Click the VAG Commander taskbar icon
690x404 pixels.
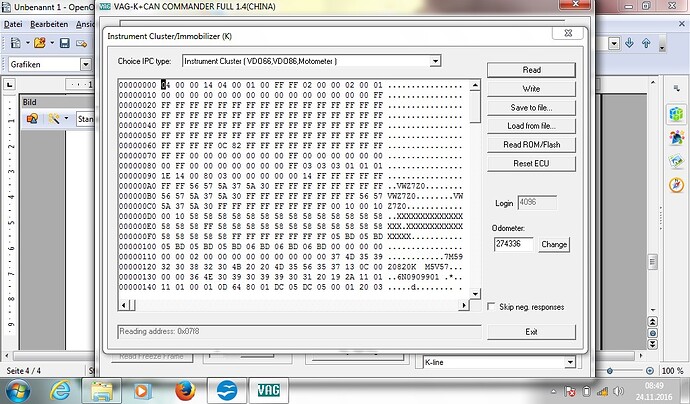coord(268,390)
